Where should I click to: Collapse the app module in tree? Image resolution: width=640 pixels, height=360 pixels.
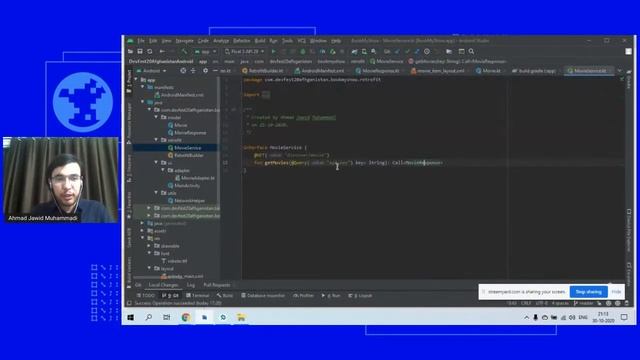coord(137,80)
